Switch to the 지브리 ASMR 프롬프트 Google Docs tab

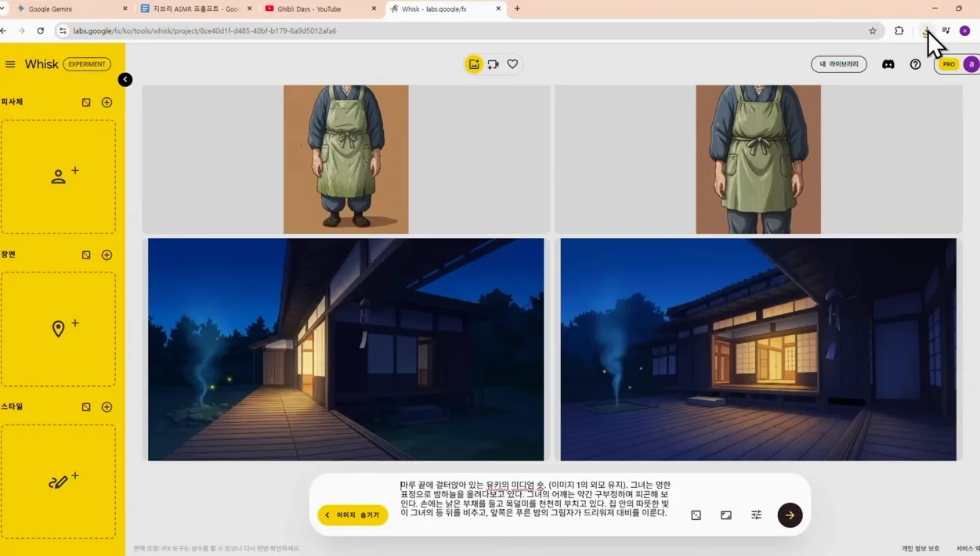pos(196,9)
